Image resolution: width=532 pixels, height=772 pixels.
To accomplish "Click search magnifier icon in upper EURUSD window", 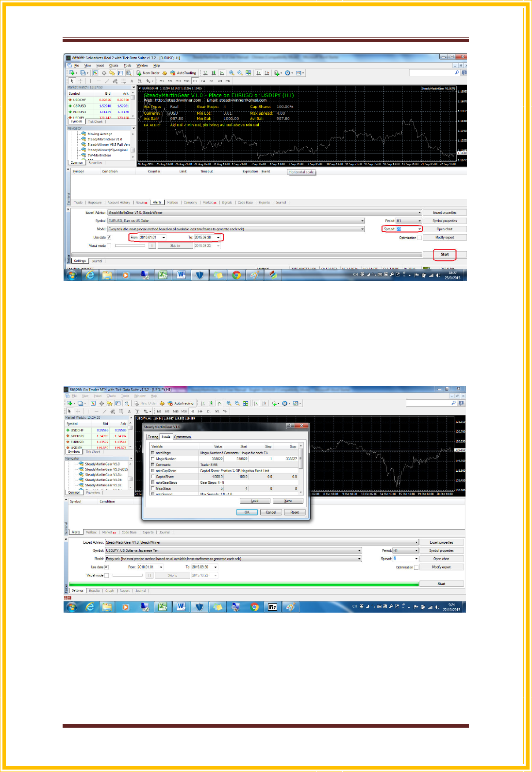I will 457,73.
